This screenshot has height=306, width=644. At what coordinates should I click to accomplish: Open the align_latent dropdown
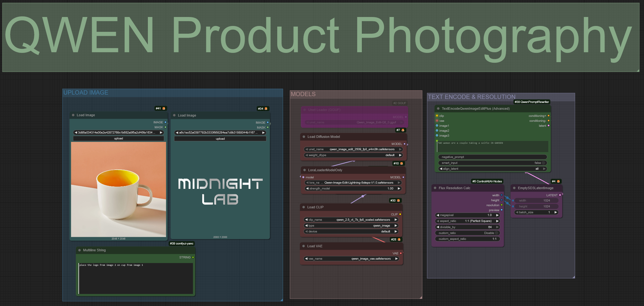coord(493,169)
